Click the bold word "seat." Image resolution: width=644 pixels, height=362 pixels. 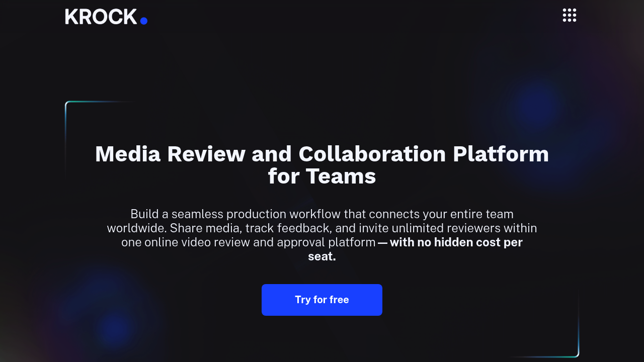coord(322,256)
